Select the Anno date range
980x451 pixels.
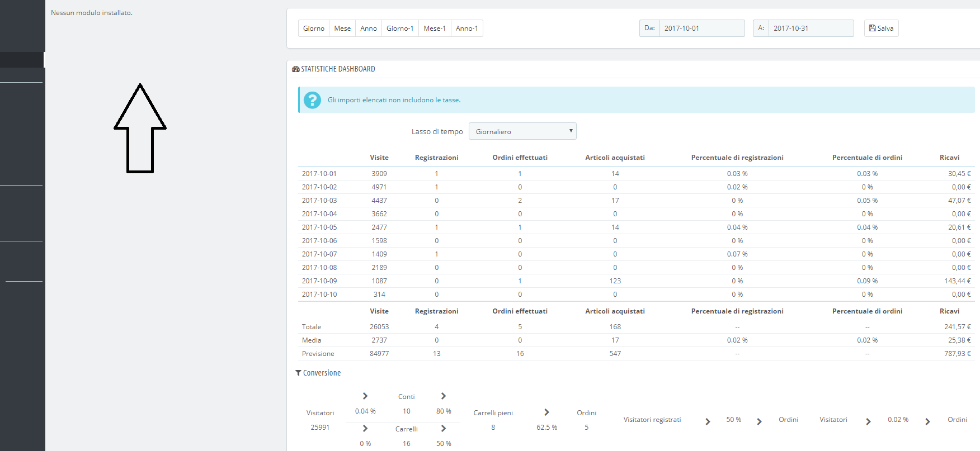click(x=369, y=29)
